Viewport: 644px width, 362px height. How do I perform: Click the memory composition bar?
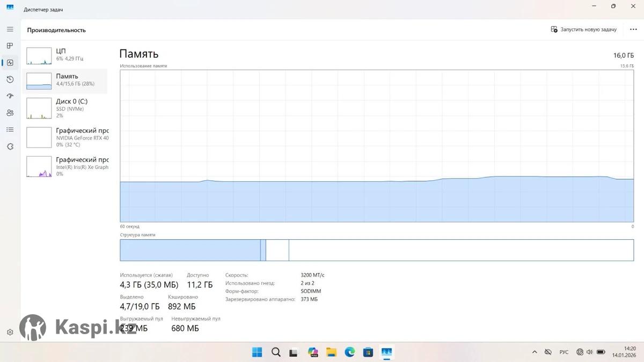coord(376,250)
